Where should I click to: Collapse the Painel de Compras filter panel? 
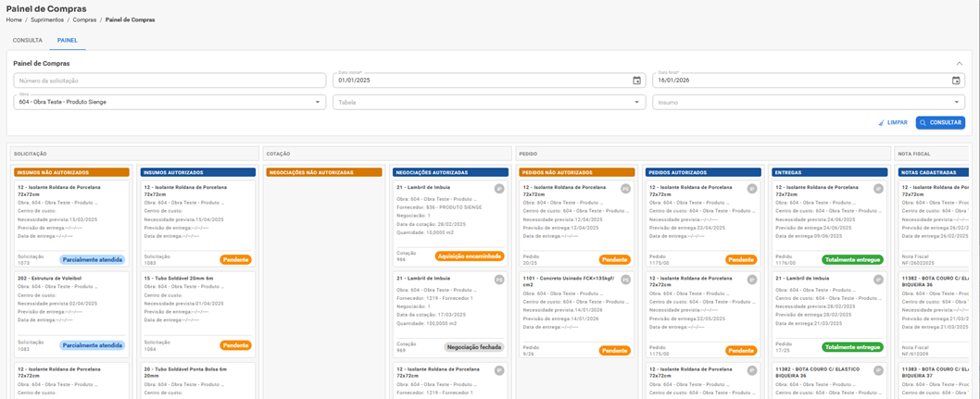click(960, 63)
